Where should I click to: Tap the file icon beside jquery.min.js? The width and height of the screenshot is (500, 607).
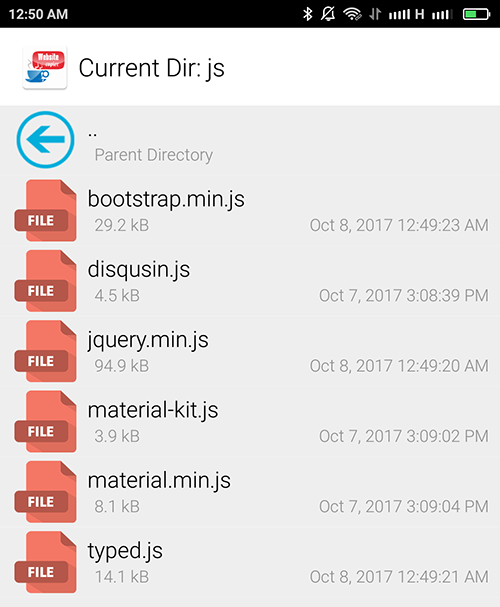click(x=45, y=351)
